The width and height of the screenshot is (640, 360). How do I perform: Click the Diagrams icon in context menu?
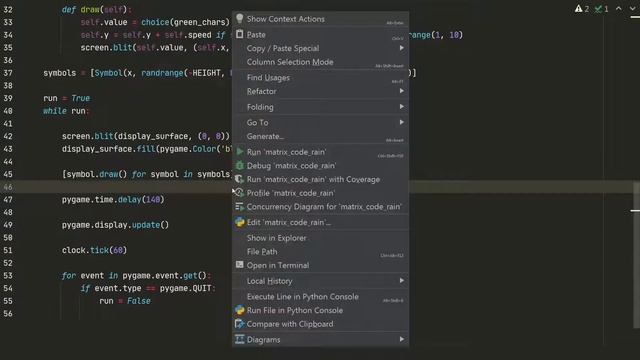click(240, 339)
